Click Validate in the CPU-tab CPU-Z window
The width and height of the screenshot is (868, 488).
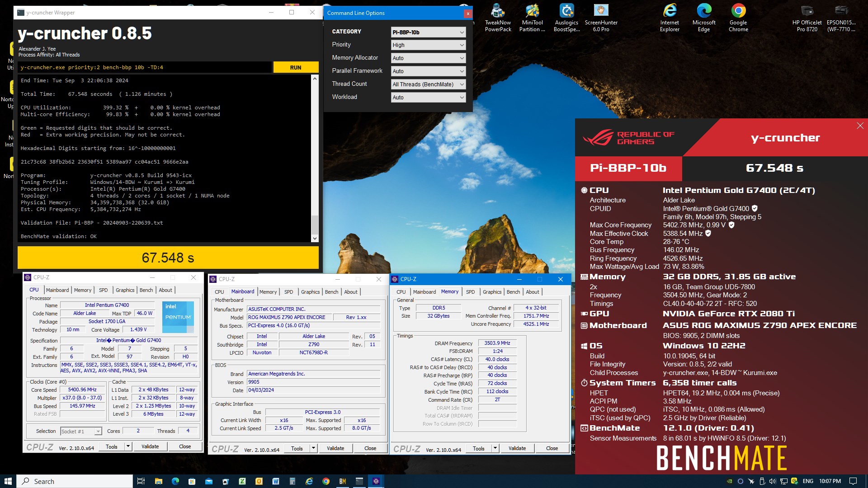(150, 446)
